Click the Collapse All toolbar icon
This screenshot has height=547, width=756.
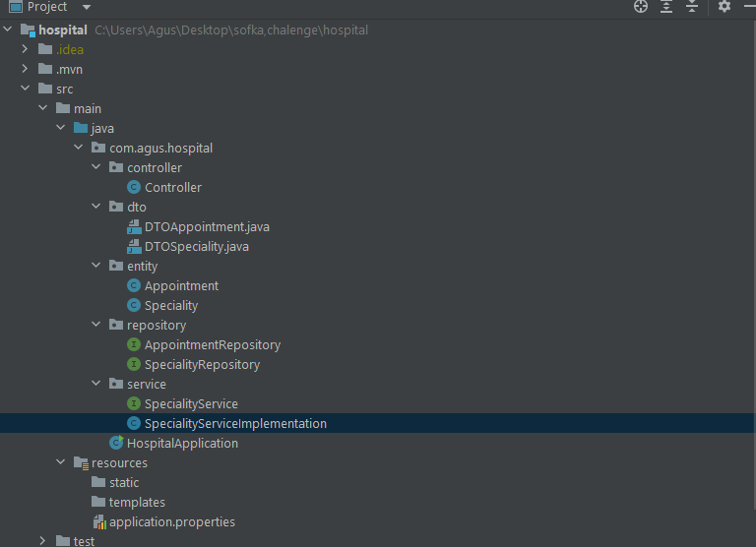point(692,6)
